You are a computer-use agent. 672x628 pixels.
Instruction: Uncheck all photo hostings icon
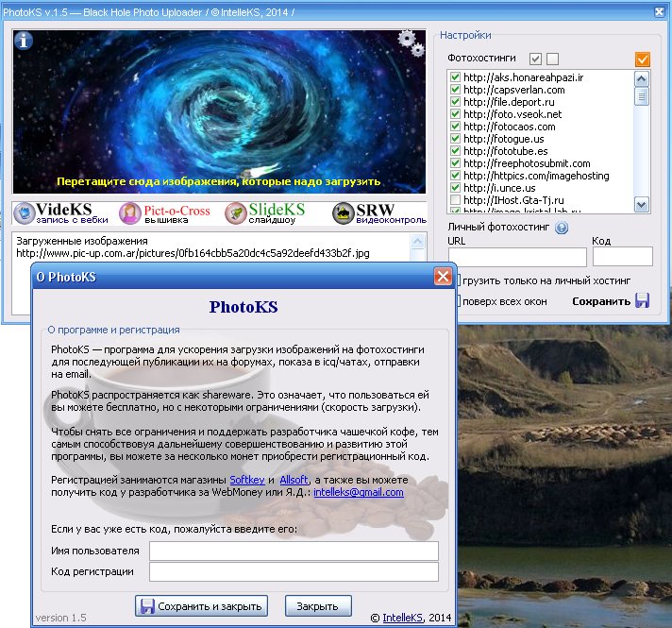pyautogui.click(x=553, y=59)
